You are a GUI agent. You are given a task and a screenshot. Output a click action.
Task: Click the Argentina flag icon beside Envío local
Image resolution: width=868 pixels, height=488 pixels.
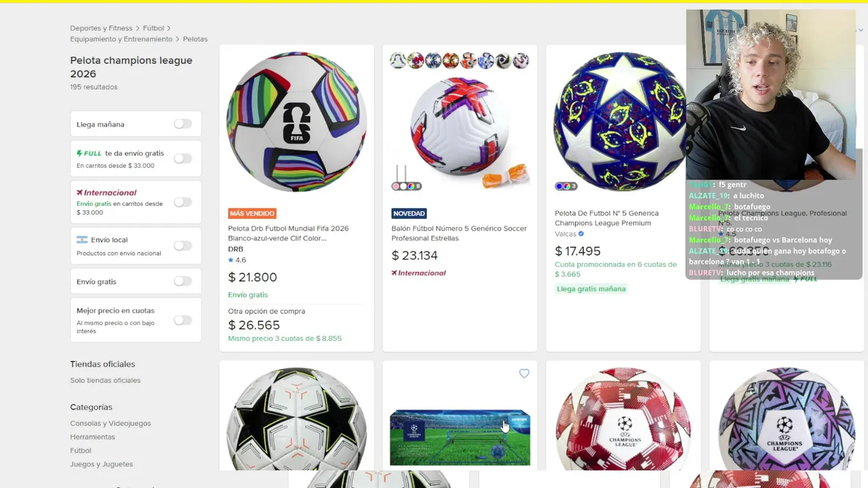click(82, 240)
